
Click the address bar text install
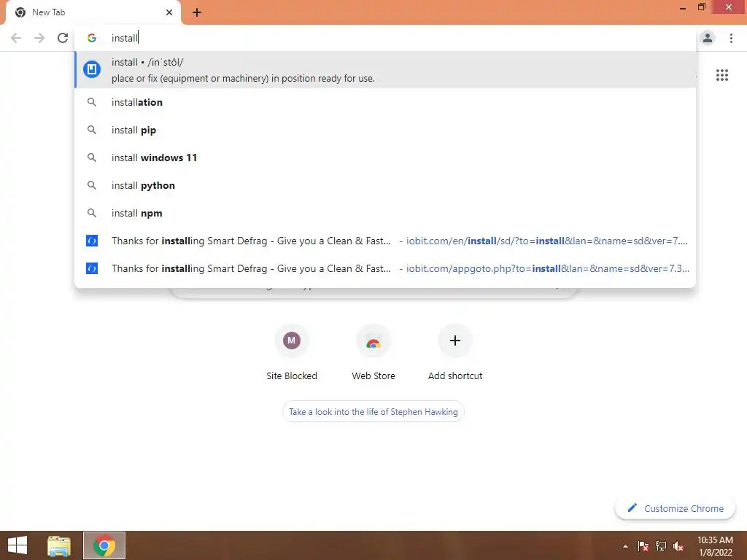(124, 38)
